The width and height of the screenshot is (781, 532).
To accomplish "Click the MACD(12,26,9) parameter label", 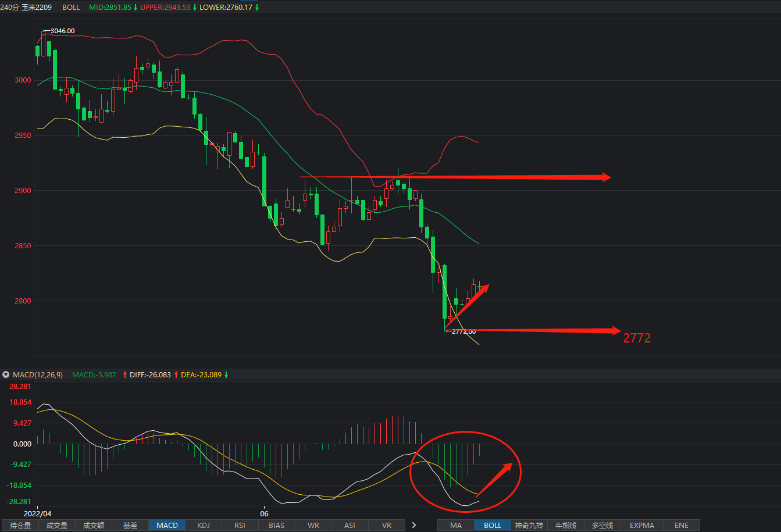I will click(38, 375).
